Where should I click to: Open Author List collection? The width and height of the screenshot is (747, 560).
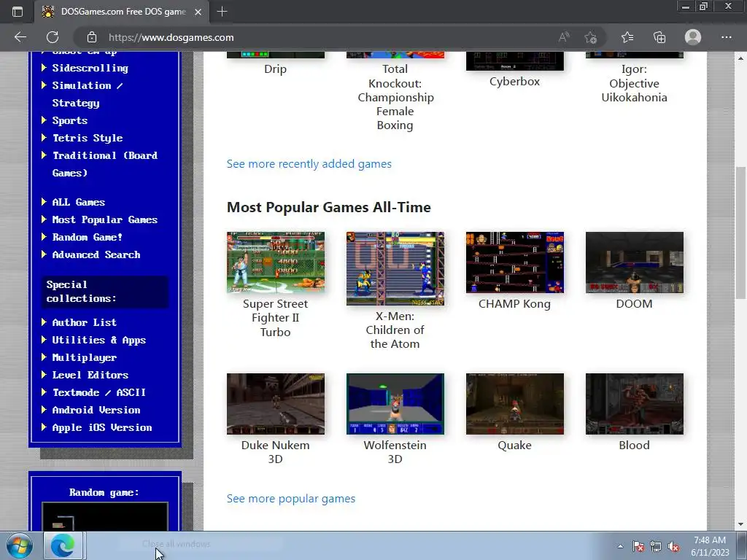coord(85,323)
